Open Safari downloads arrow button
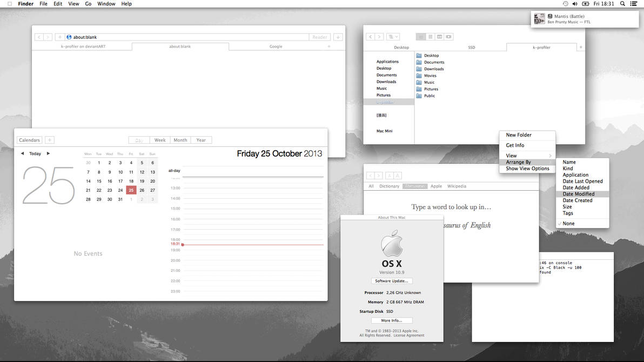The image size is (644, 362). tap(338, 37)
